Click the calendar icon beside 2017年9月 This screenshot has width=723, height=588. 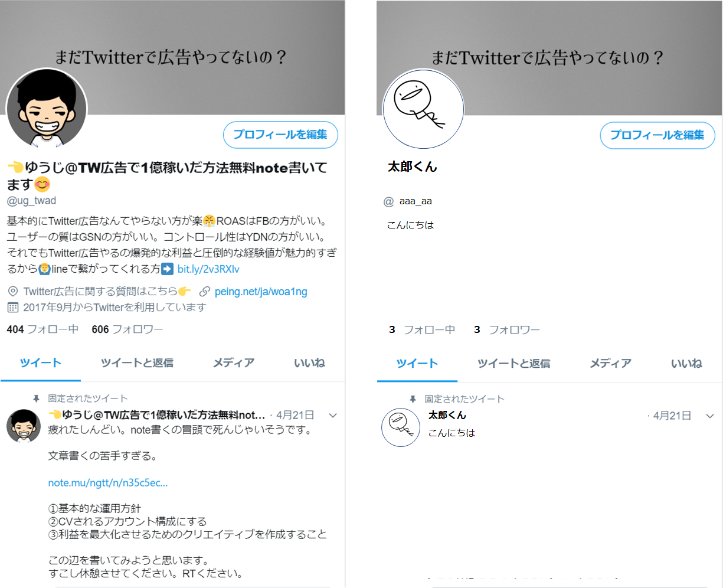pyautogui.click(x=13, y=308)
